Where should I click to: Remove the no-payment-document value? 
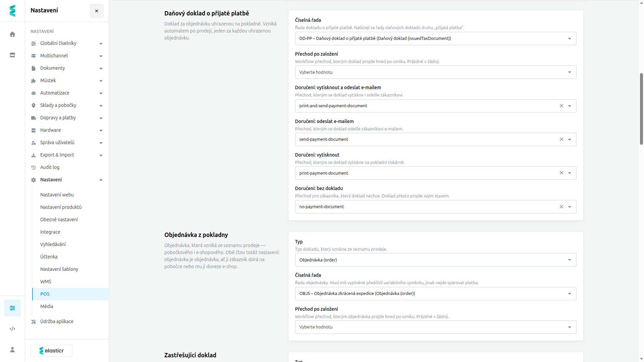pyautogui.click(x=561, y=207)
